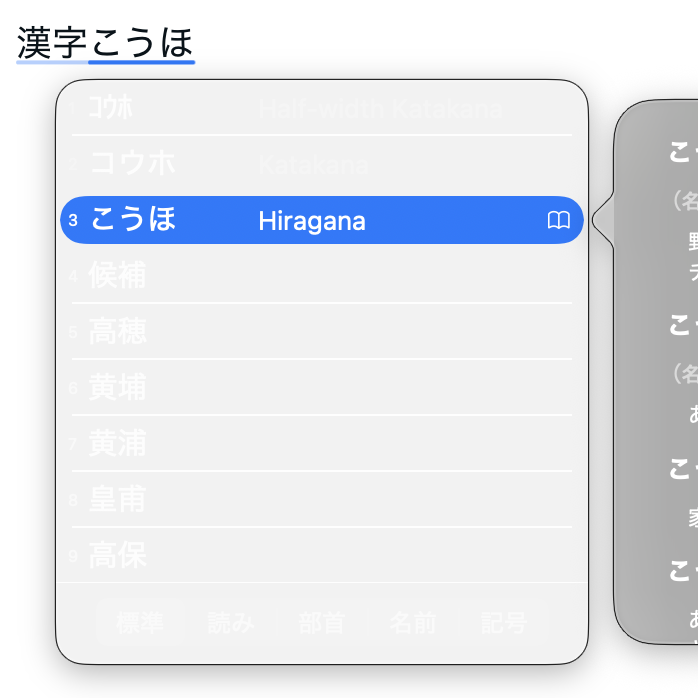The width and height of the screenshot is (698, 698).
Task: Open the 読み tab
Action: click(231, 623)
